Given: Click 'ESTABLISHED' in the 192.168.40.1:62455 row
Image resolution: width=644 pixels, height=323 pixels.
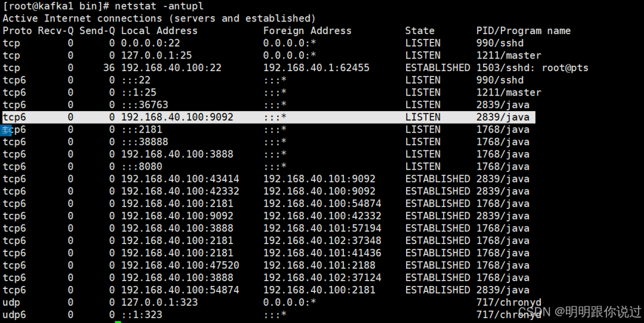Looking at the screenshot, I should (438, 68).
